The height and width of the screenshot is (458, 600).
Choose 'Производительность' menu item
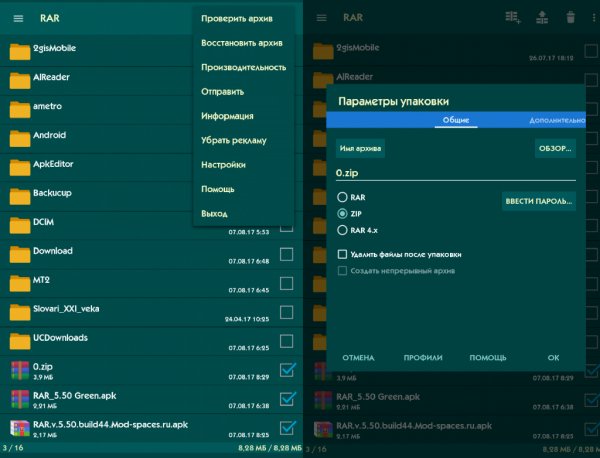pyautogui.click(x=244, y=67)
